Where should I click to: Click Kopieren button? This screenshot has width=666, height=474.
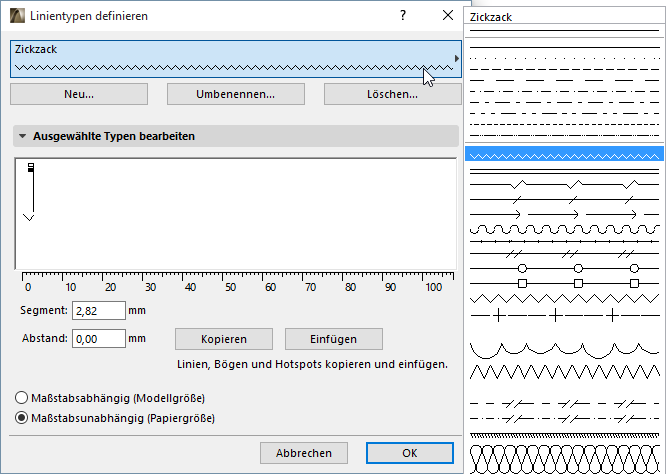coord(224,339)
